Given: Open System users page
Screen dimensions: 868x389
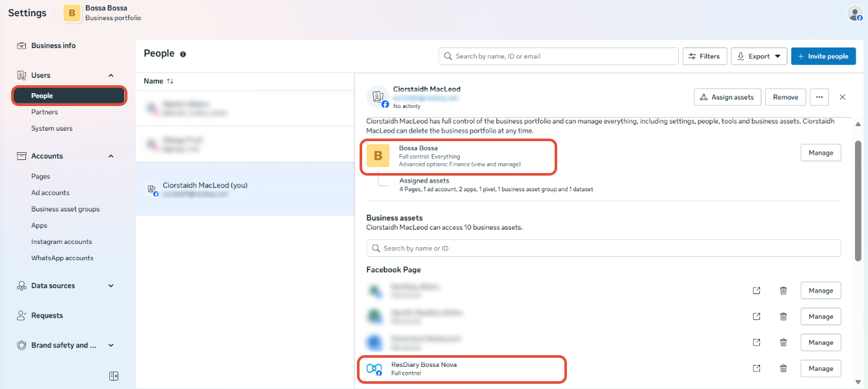Looking at the screenshot, I should (52, 128).
